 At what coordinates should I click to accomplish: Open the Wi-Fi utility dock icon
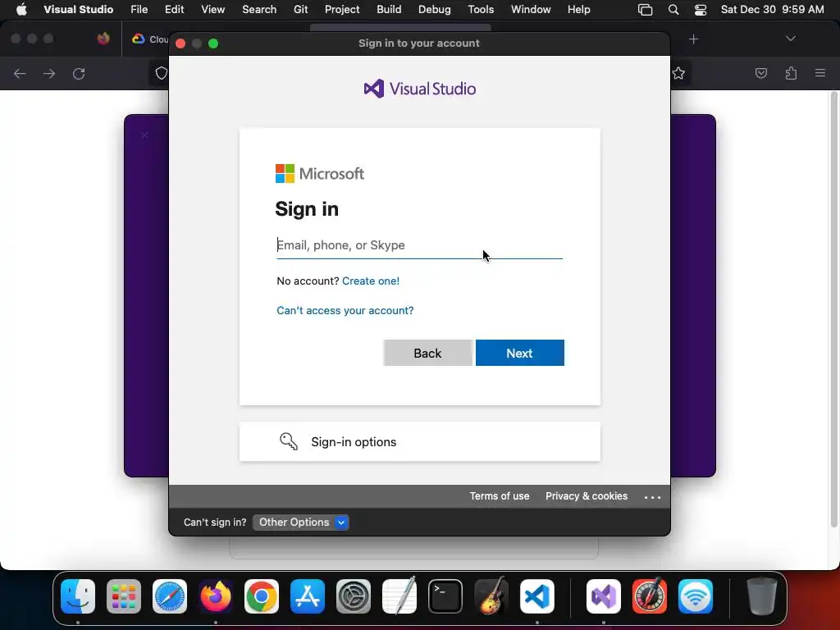click(696, 596)
